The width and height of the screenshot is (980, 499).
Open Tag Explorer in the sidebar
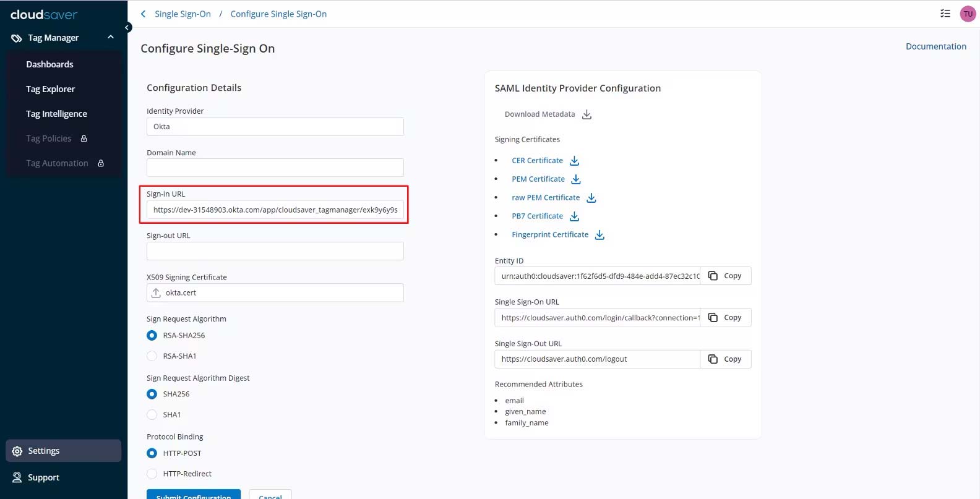(x=50, y=89)
